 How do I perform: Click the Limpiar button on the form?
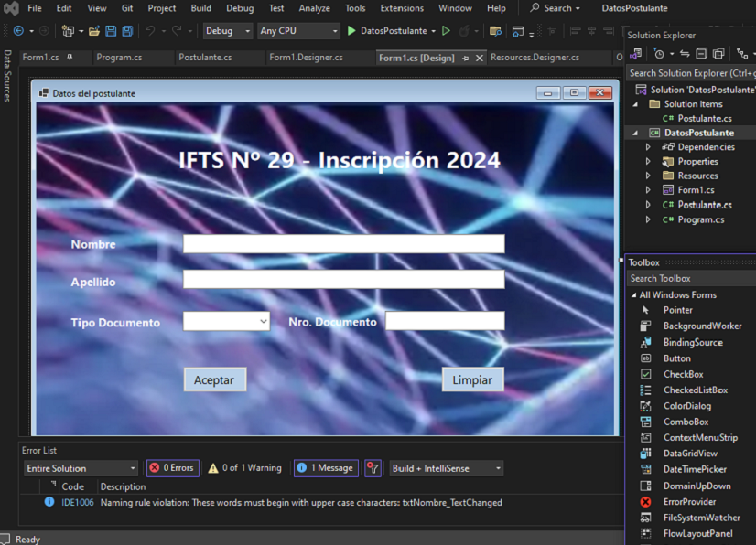coord(472,379)
